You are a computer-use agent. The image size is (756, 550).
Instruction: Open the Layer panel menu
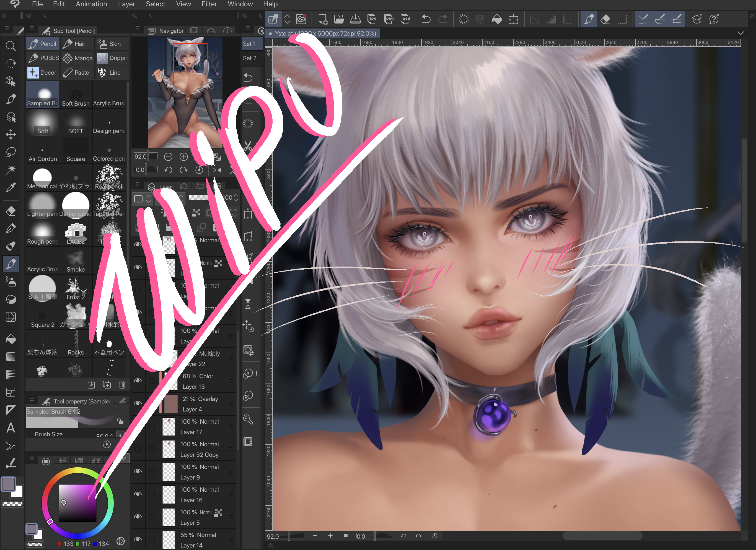click(x=137, y=184)
